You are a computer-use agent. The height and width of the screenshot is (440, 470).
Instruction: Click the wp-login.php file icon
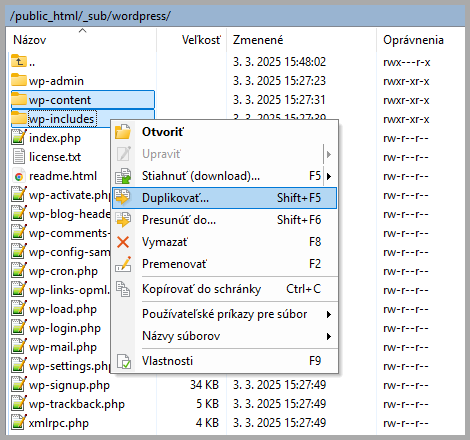click(x=19, y=327)
